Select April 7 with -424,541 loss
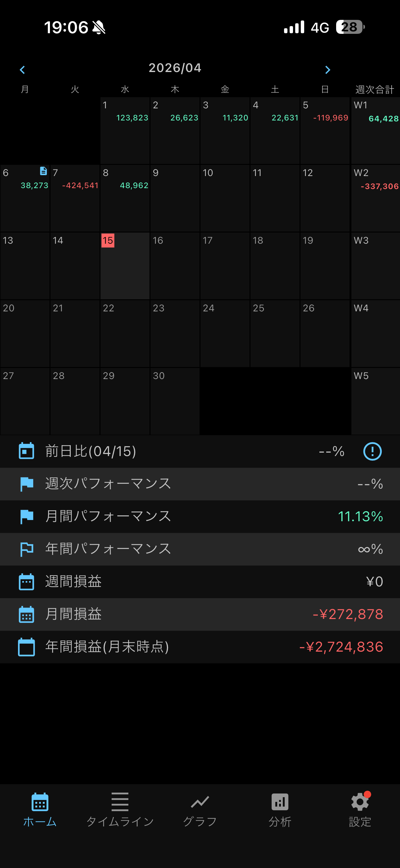The image size is (400, 868). pyautogui.click(x=75, y=198)
